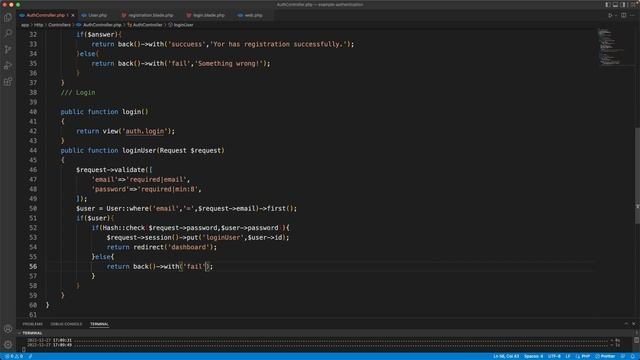Close the bottom panel
The image size is (640, 360).
pos(633,324)
